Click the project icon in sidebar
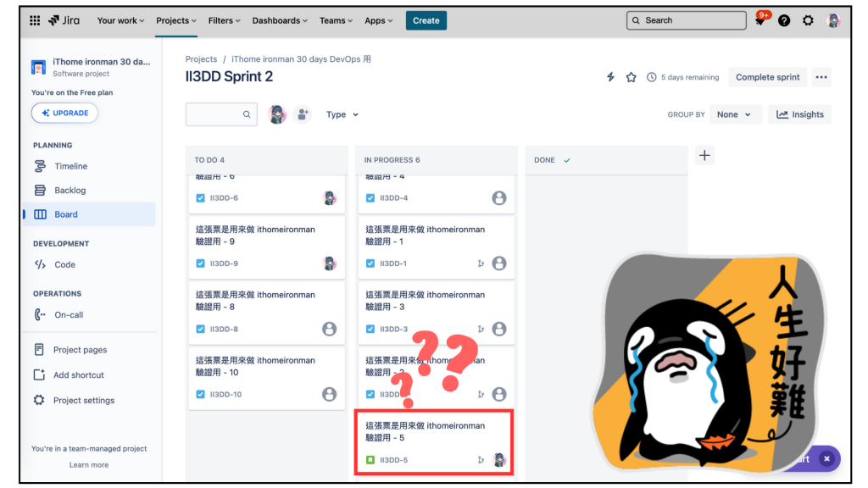 (38, 67)
